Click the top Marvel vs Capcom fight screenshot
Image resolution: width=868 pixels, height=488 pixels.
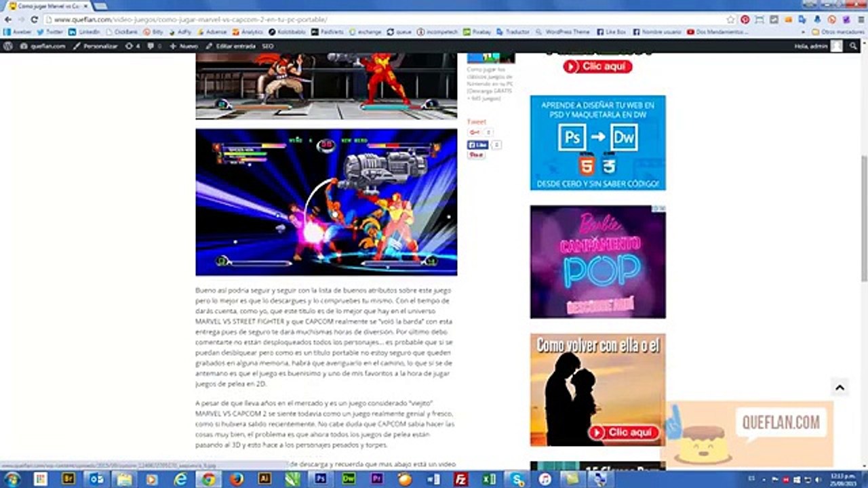point(326,86)
